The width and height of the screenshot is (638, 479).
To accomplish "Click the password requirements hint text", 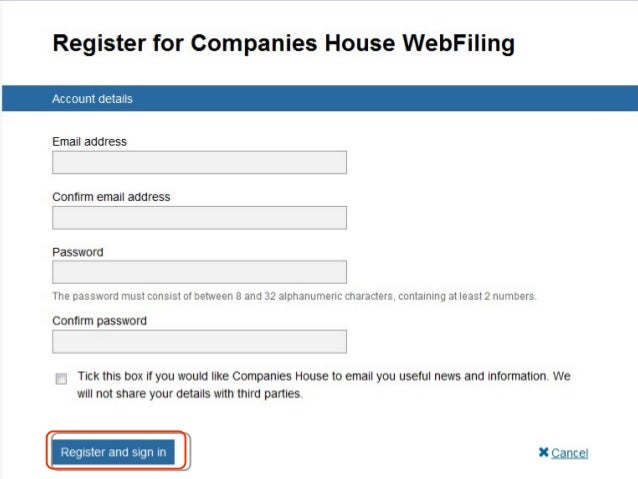I will [x=294, y=296].
